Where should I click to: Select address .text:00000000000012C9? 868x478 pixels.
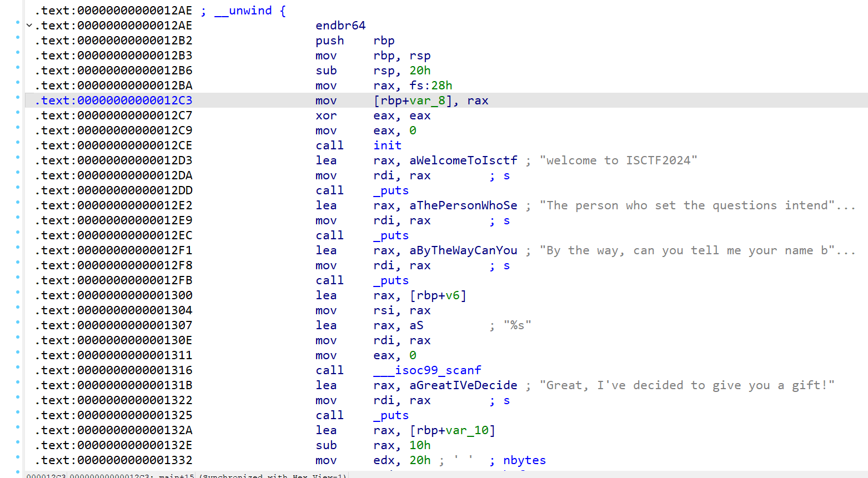(x=113, y=130)
